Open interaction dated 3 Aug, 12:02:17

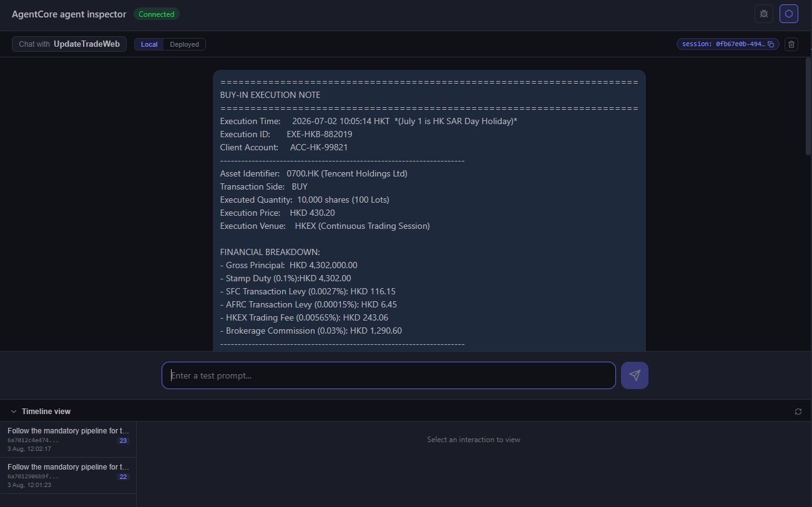[x=68, y=440]
